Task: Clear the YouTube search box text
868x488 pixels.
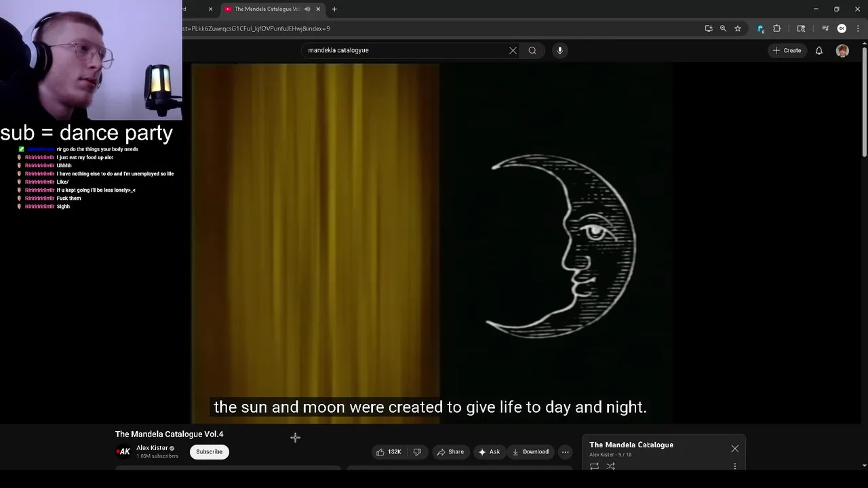Action: 513,50
